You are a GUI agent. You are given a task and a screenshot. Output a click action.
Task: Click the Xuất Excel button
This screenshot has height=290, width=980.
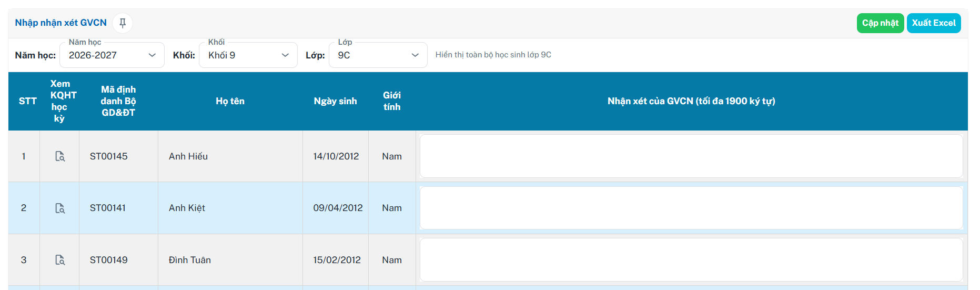[x=934, y=23]
